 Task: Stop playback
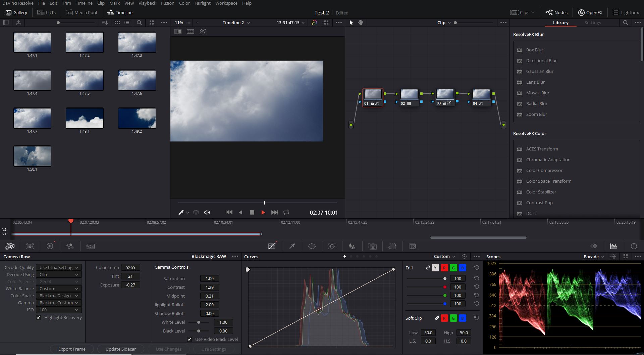coord(252,212)
